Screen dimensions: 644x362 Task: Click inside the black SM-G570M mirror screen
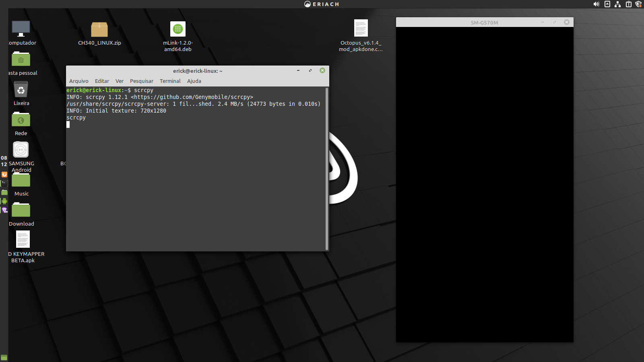tap(485, 185)
